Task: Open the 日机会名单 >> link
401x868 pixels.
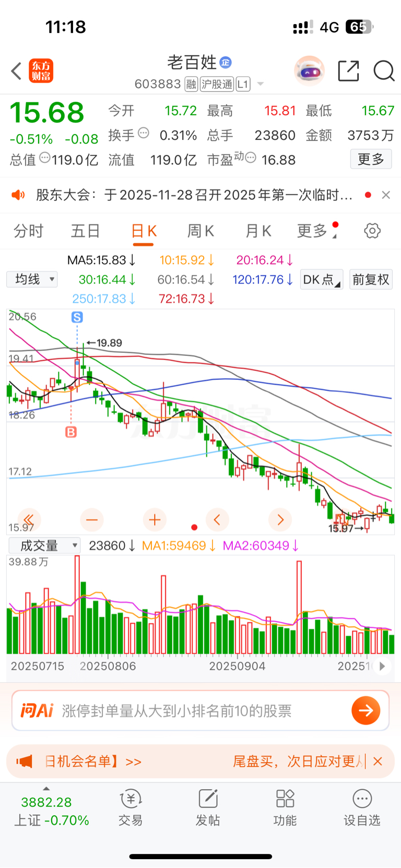Action: 93,762
